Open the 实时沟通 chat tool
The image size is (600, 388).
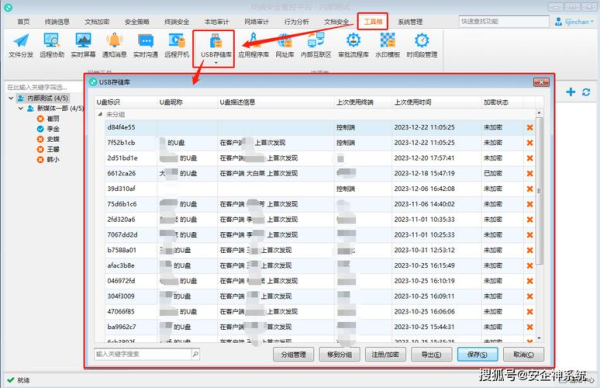point(145,45)
